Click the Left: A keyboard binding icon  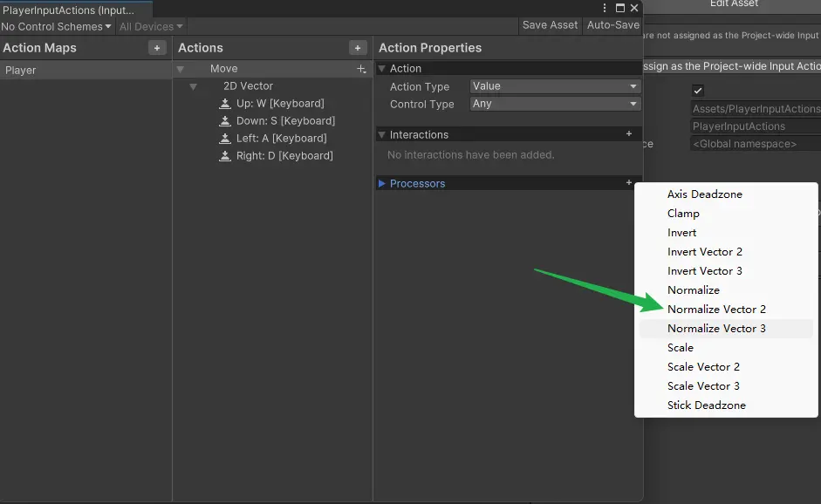coord(225,139)
